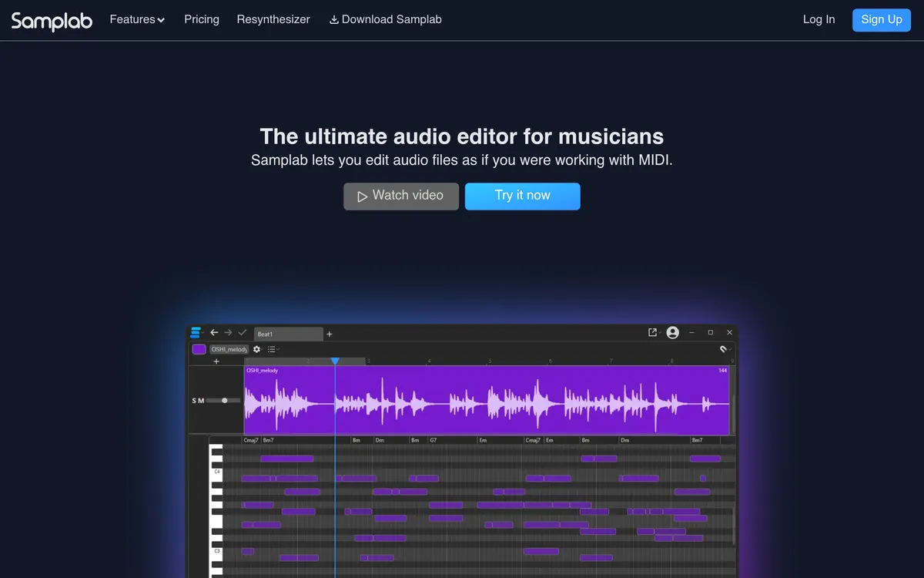This screenshot has width=924, height=578.
Task: Open the track settings gear dropdown
Action: click(x=257, y=349)
